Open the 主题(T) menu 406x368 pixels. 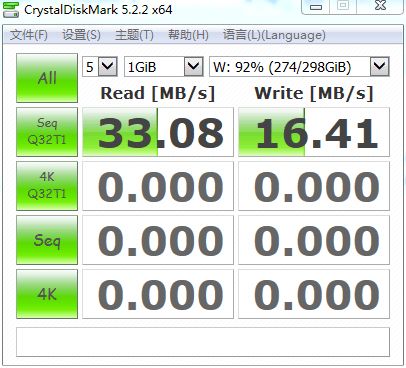click(134, 35)
